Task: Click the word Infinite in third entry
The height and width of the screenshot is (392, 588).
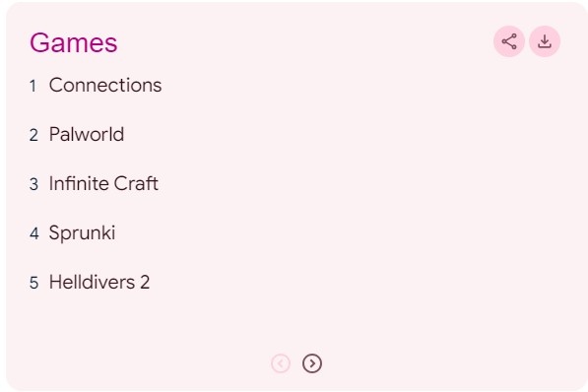Action: pos(79,183)
